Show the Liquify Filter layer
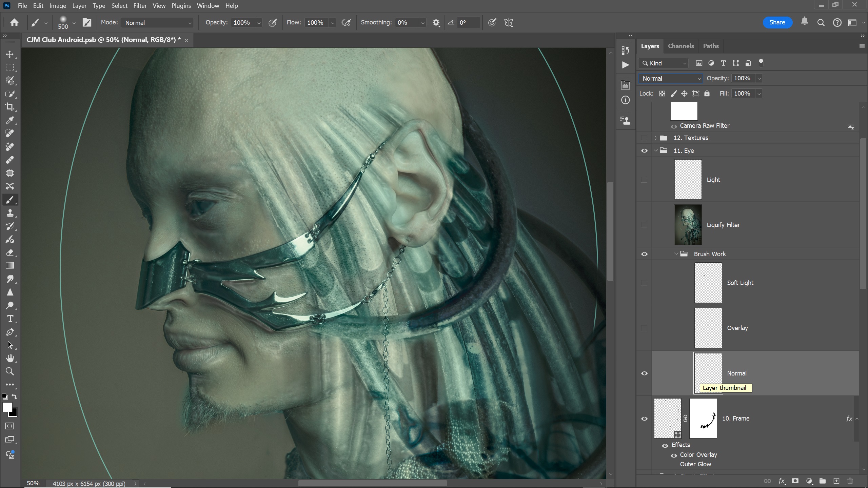This screenshot has width=868, height=488. (x=644, y=225)
